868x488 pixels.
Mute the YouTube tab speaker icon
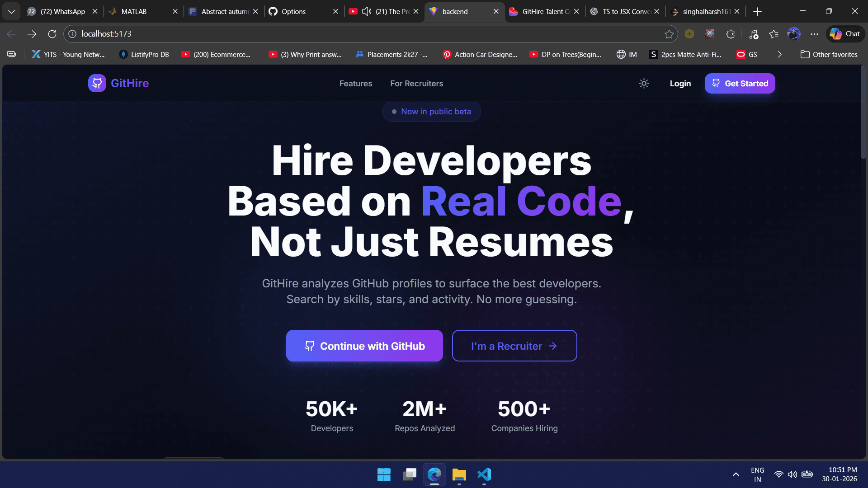pyautogui.click(x=367, y=12)
